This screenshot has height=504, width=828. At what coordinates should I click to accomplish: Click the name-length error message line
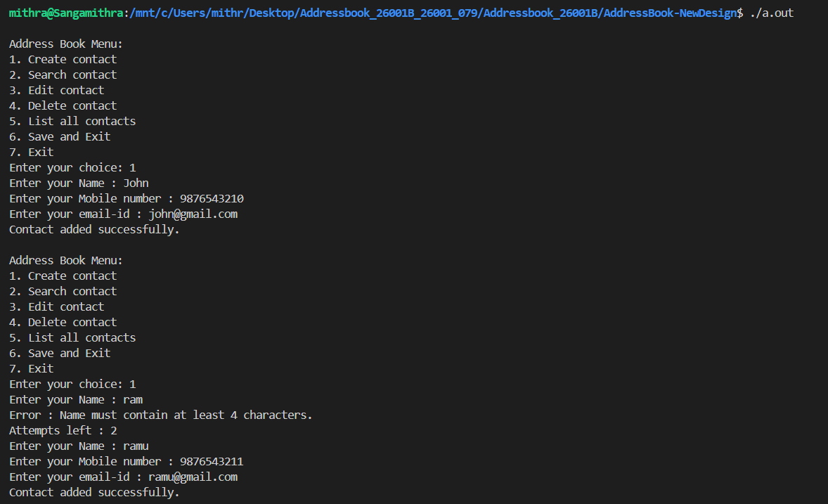(x=160, y=415)
